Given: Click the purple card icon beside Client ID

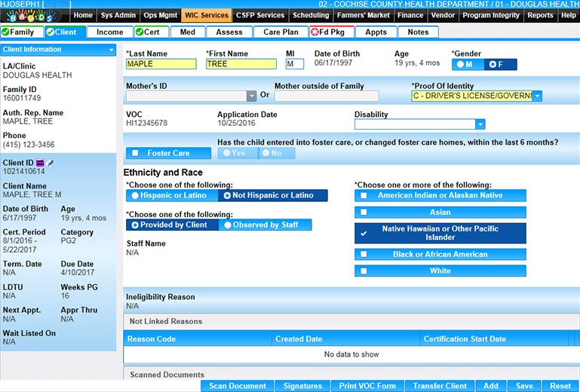Looking at the screenshot, I should click(40, 162).
